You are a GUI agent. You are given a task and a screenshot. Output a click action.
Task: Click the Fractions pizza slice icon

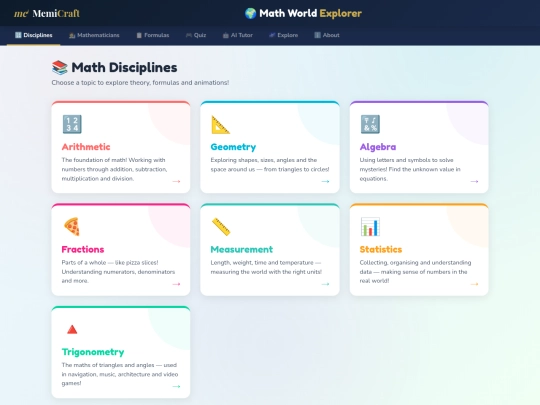click(x=72, y=227)
